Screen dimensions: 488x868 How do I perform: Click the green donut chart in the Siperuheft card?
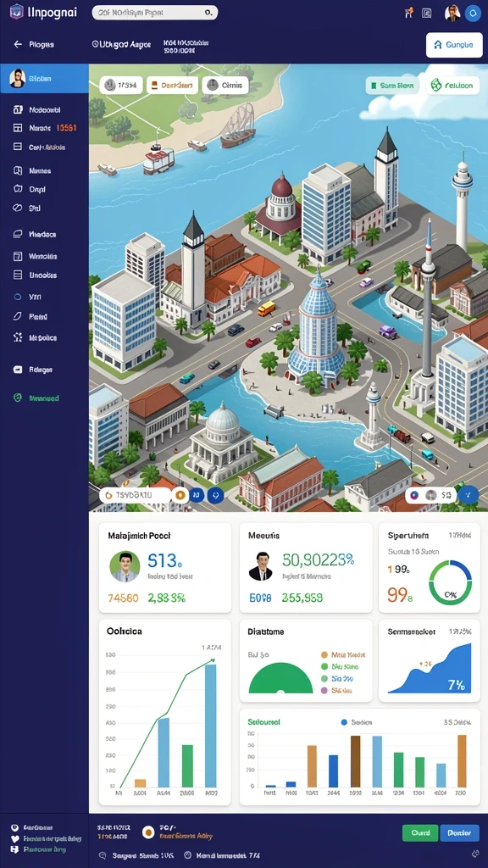(451, 582)
